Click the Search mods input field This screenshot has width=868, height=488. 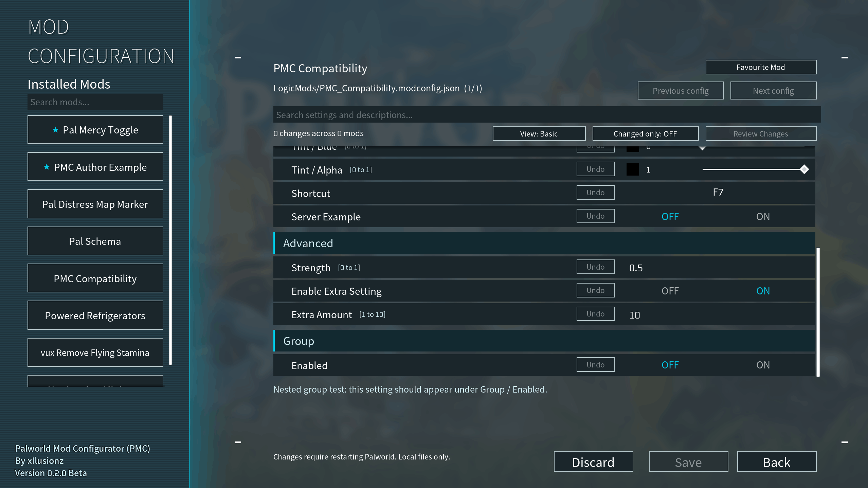point(95,102)
